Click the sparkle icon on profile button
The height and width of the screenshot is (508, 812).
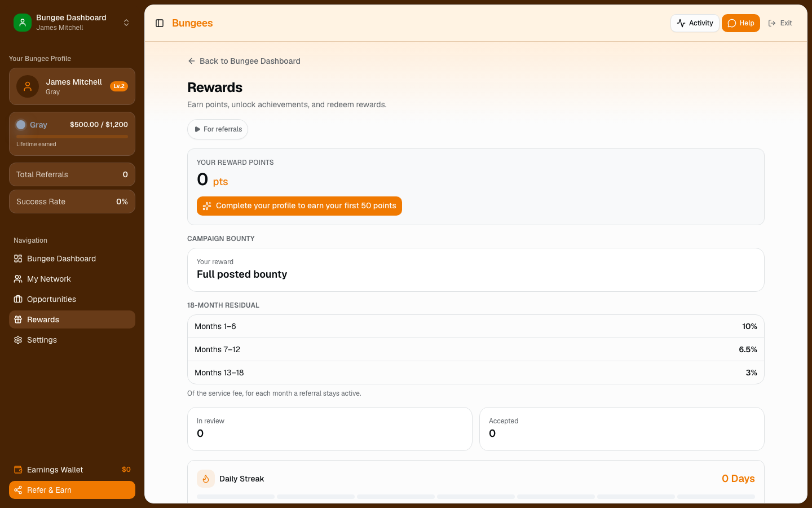pos(207,206)
